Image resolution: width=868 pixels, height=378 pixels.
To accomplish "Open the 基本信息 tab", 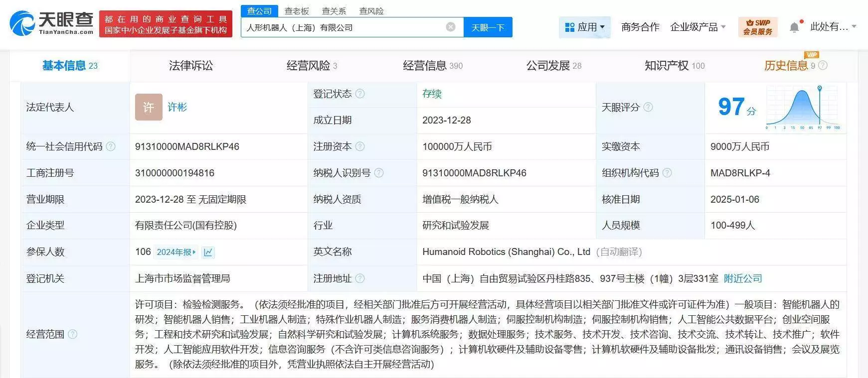I will click(70, 65).
